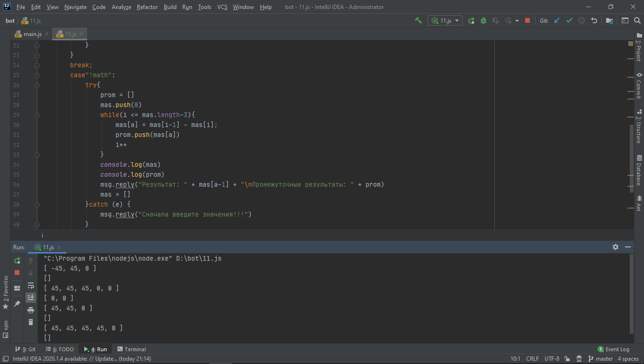Click the fold marker on line 40

pos(37,224)
